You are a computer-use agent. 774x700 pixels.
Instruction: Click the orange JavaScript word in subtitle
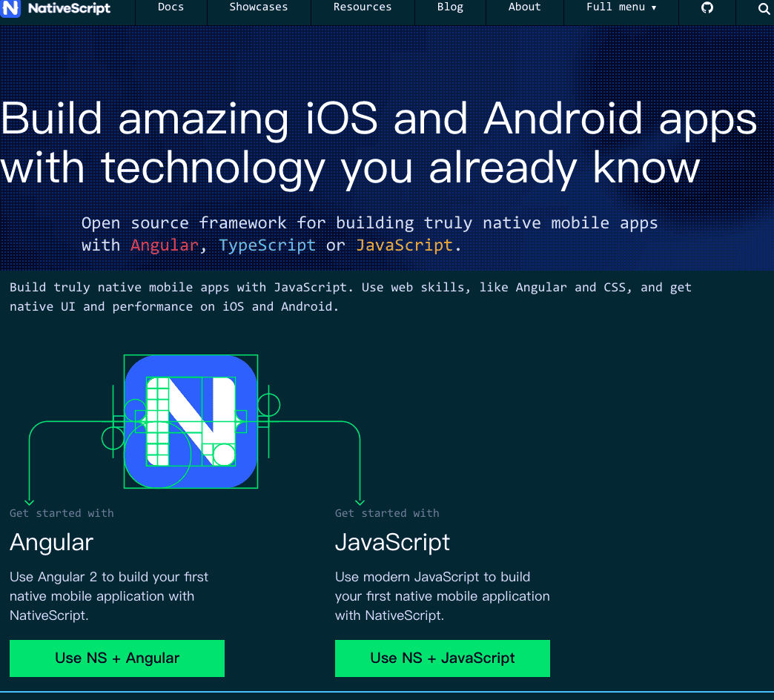404,245
